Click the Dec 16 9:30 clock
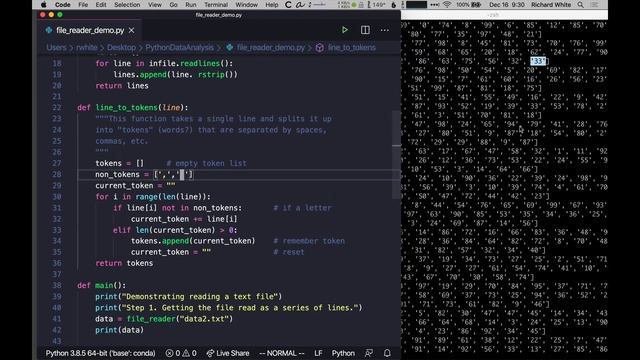 [x=507, y=5]
